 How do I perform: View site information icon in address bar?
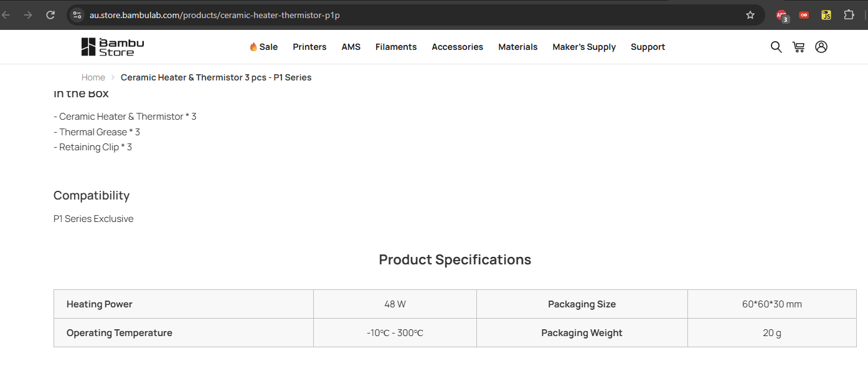coord(77,15)
